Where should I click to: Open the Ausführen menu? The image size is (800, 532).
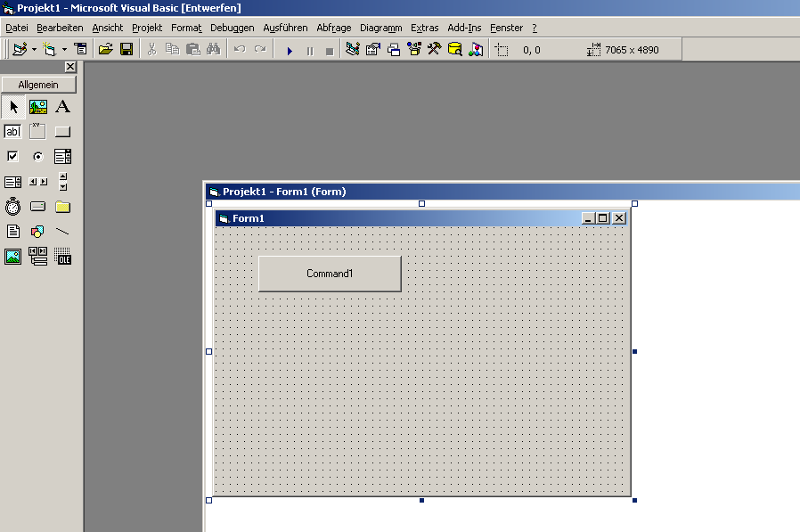tap(285, 29)
